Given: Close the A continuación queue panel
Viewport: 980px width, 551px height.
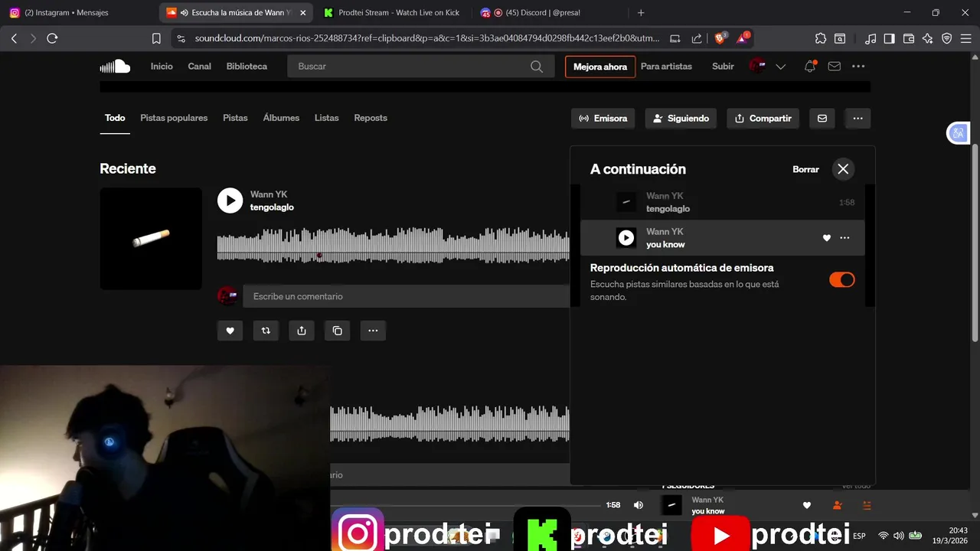Looking at the screenshot, I should tap(843, 169).
